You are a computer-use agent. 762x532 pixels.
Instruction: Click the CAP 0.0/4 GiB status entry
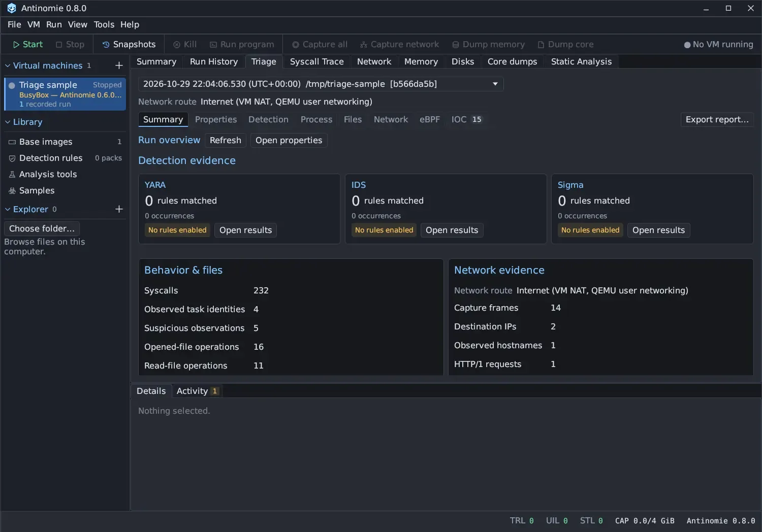[645, 521]
